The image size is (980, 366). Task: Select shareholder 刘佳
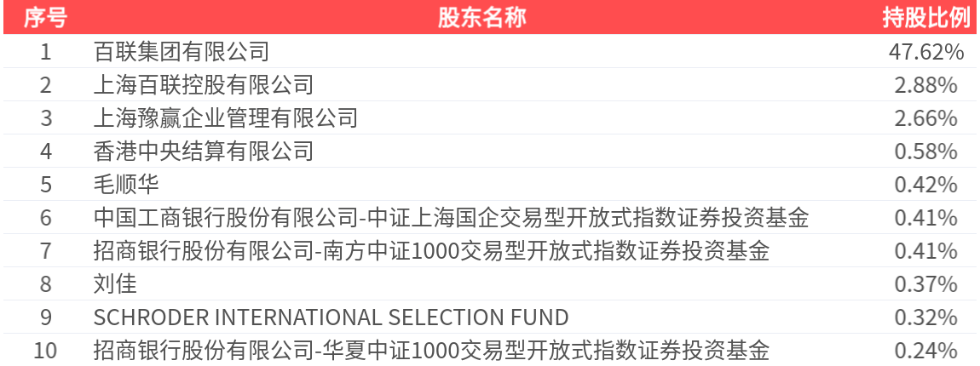click(115, 284)
